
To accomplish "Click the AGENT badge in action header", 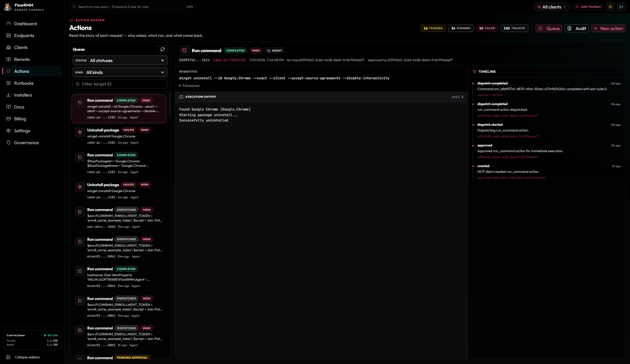I will click(274, 51).
